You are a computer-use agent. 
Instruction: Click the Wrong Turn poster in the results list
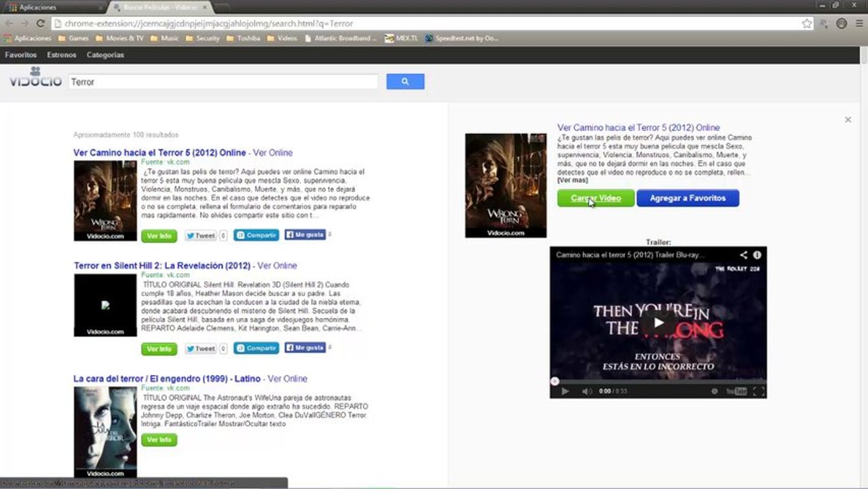click(x=105, y=200)
